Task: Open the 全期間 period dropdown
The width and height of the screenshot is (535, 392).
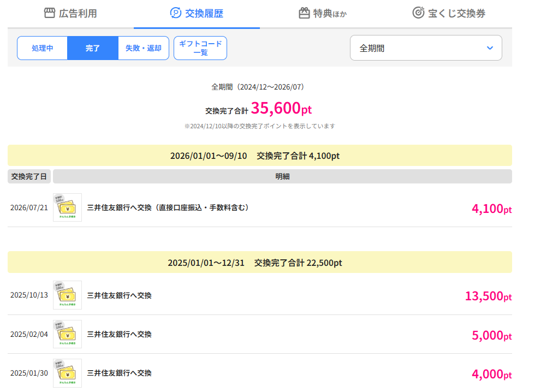Action: [426, 48]
